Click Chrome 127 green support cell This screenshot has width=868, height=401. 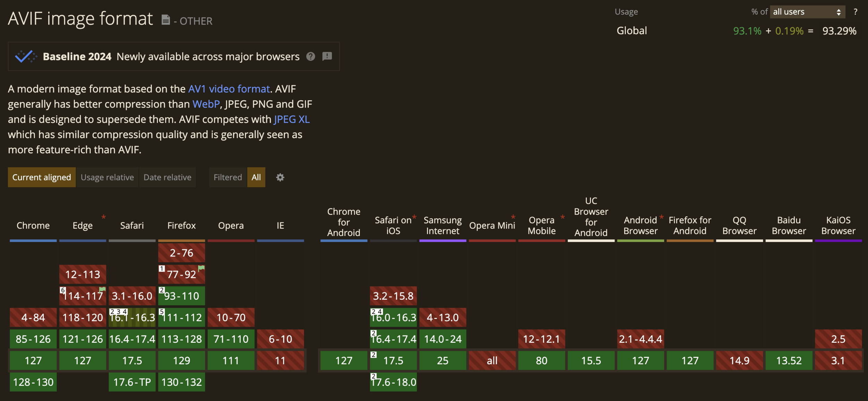[x=33, y=360]
